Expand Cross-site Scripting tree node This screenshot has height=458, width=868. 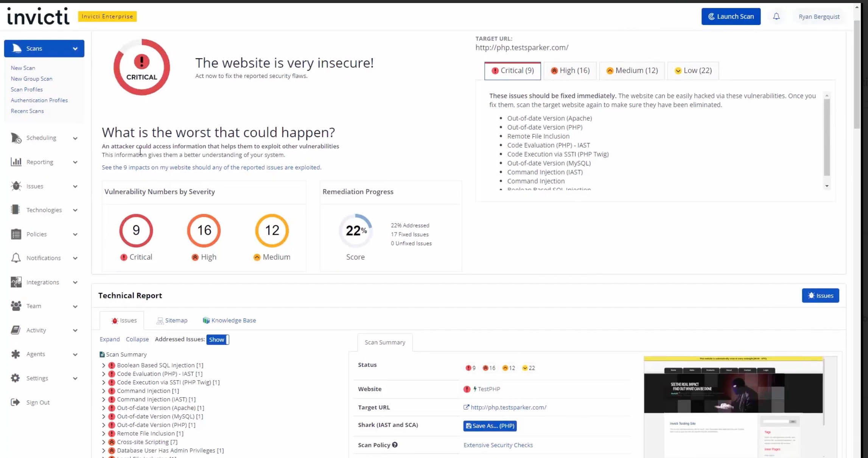pos(103,442)
